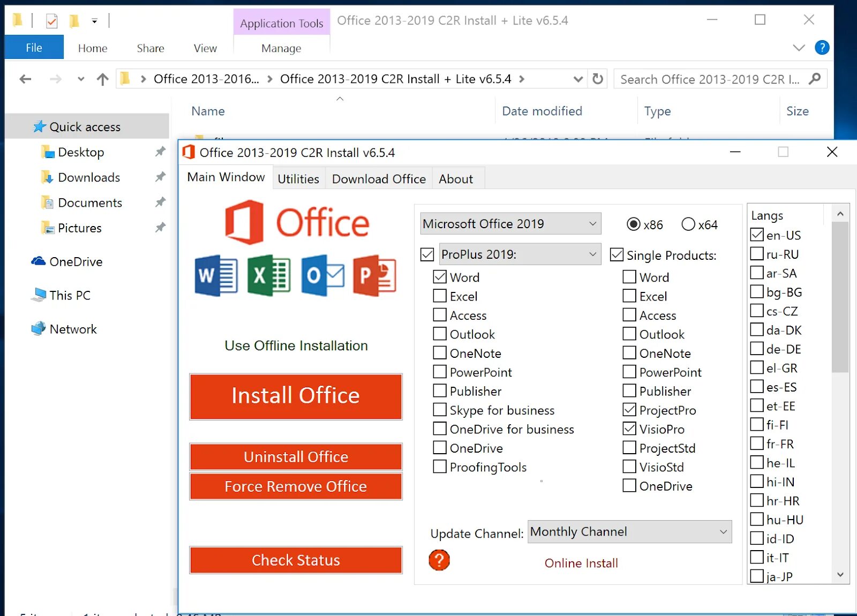Click the New Folder quick access icon
The width and height of the screenshot is (857, 616).
(74, 21)
